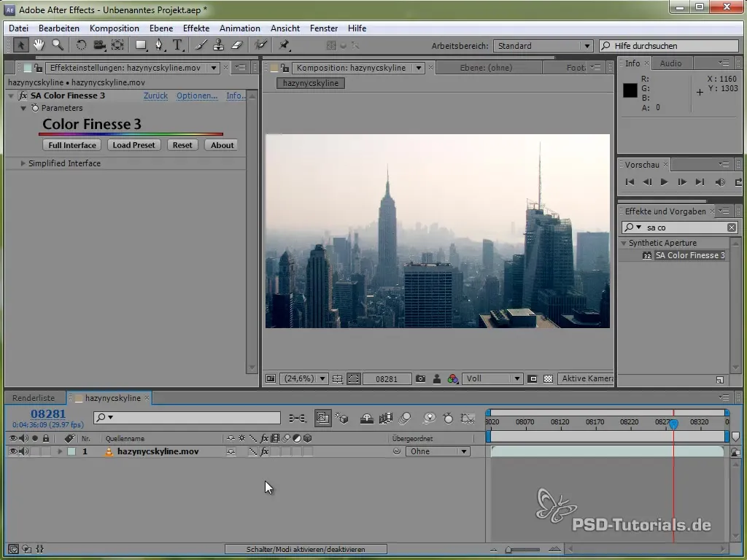This screenshot has height=560, width=747.
Task: Open Datei menu
Action: point(18,28)
